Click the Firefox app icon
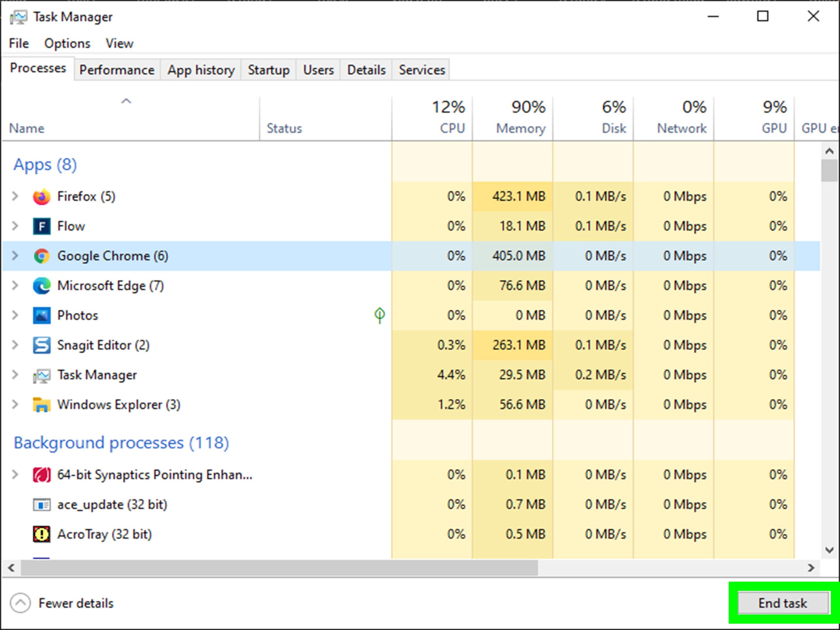Image resolution: width=840 pixels, height=630 pixels. (41, 197)
